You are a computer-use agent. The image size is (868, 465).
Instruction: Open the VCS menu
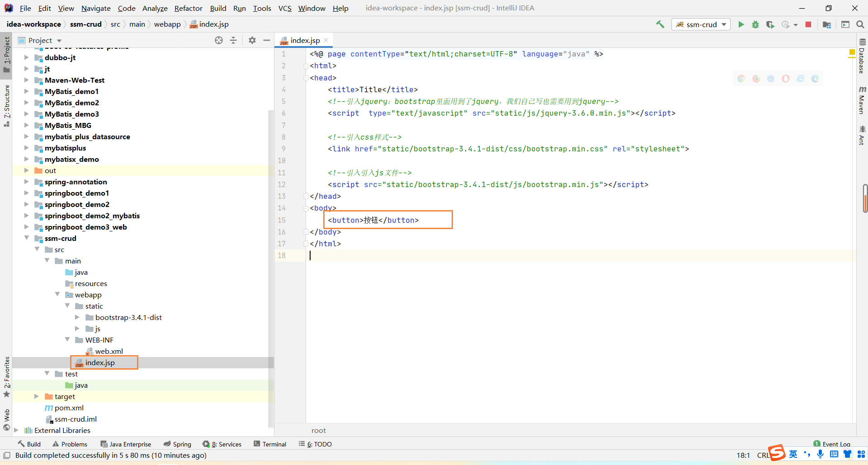click(x=285, y=8)
